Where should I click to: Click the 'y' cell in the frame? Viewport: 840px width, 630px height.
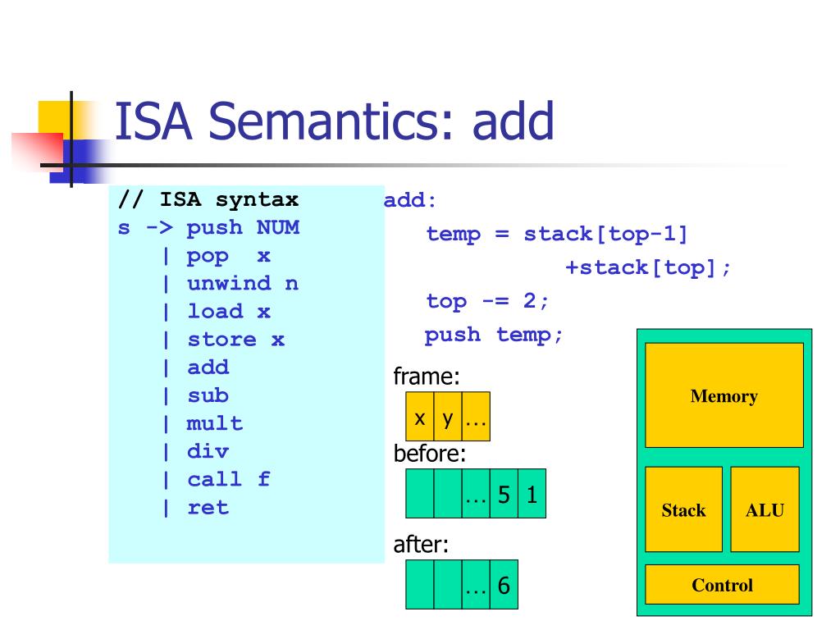point(448,416)
